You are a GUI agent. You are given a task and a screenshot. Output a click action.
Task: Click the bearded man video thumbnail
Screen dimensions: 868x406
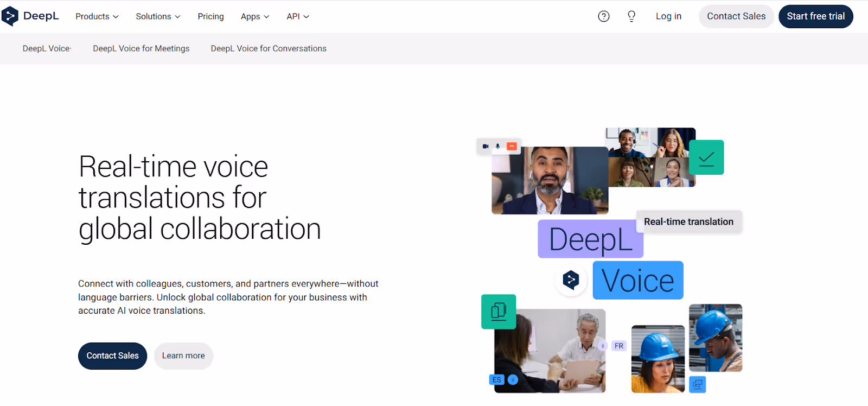pos(550,180)
